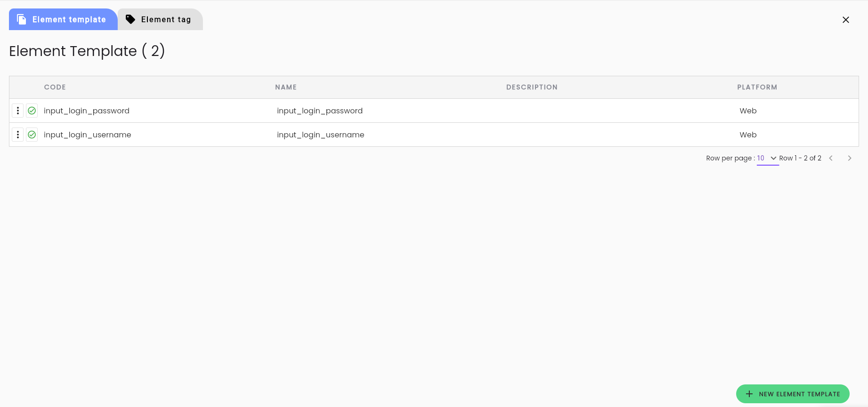Expand the rows per page dropdown arrow
Screen dimensions: 868x407
click(773, 158)
